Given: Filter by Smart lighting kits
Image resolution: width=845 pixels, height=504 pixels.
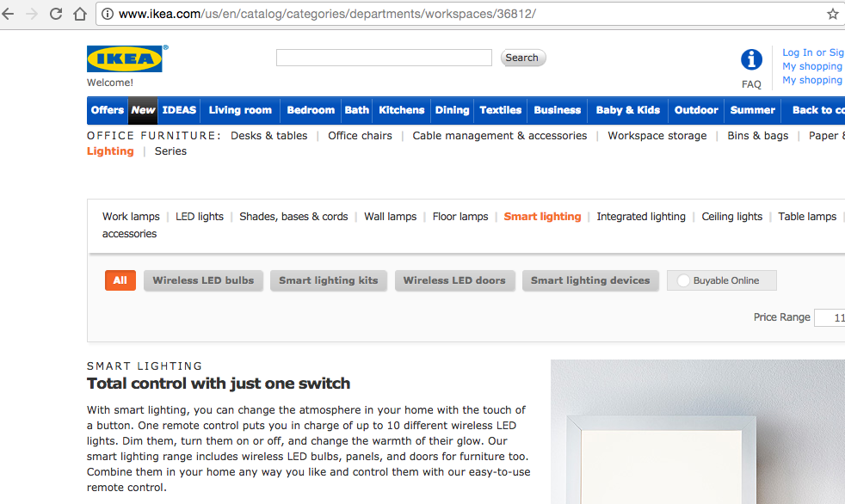Looking at the screenshot, I should (x=328, y=280).
